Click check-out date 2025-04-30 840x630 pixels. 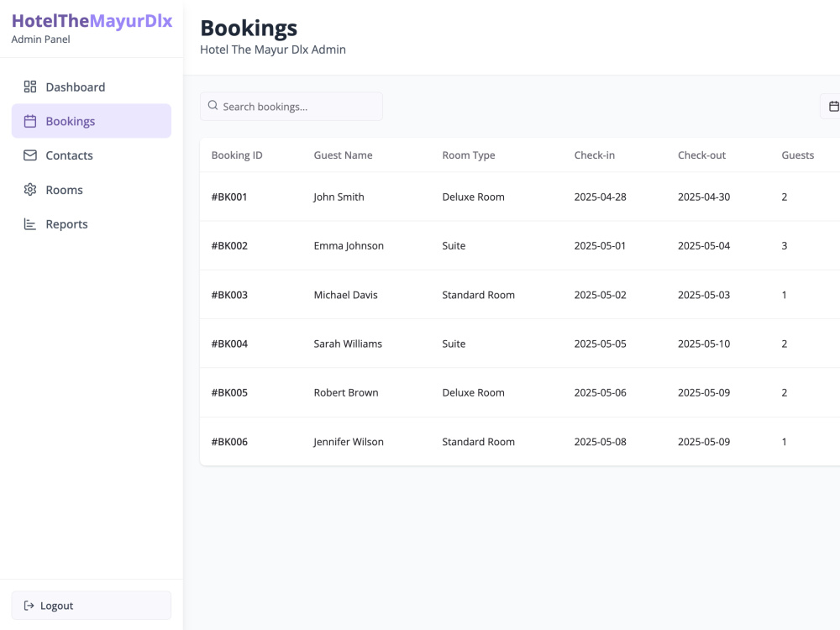click(704, 197)
